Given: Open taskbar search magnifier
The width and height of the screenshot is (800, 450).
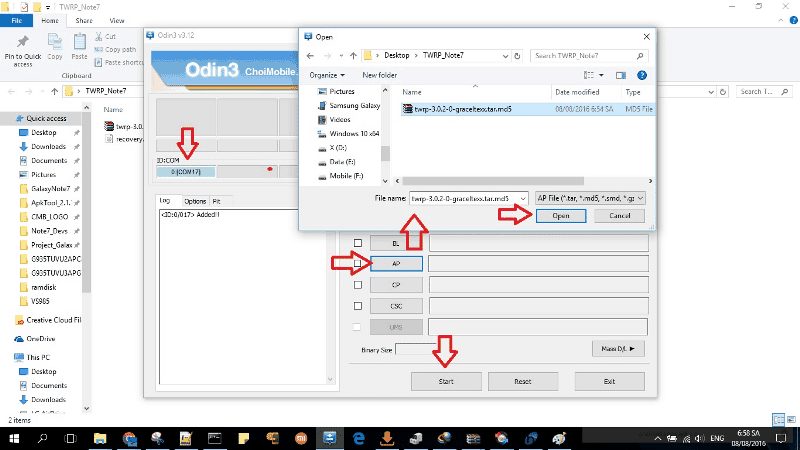Looking at the screenshot, I should [42, 438].
